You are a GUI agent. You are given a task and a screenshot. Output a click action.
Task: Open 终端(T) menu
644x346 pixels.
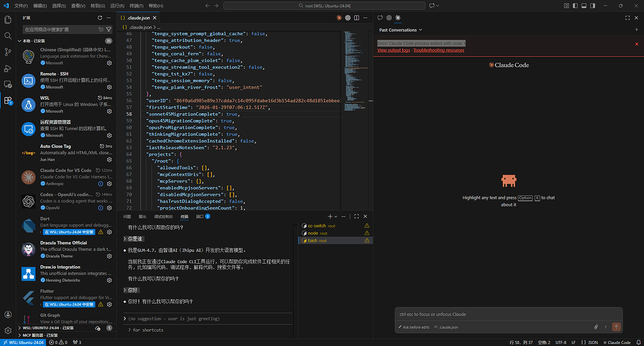136,6
